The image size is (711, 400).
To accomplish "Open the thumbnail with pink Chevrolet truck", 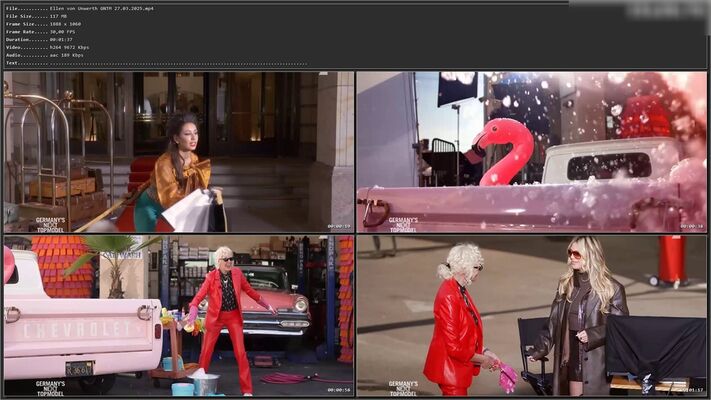I will point(179,316).
